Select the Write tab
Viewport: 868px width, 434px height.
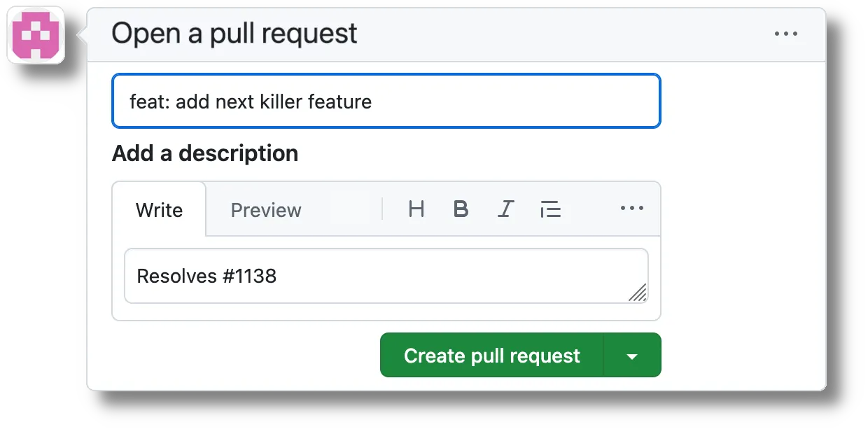159,209
